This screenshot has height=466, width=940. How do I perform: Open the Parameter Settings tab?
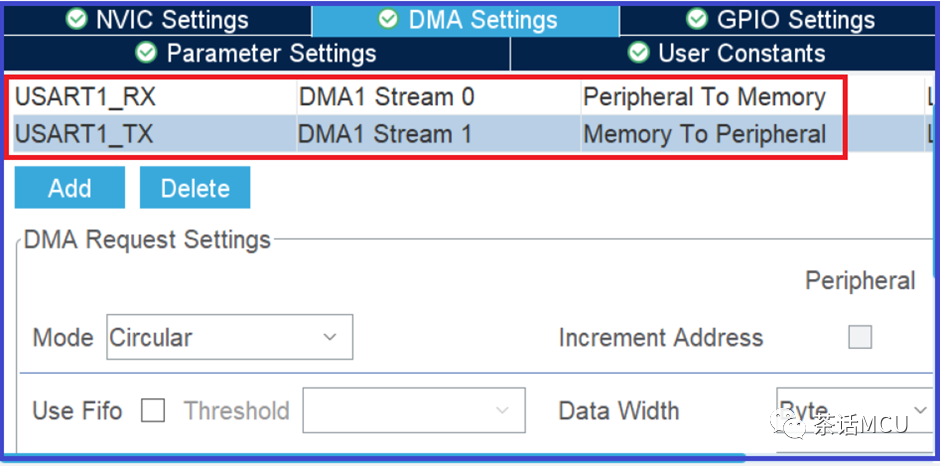point(257,53)
